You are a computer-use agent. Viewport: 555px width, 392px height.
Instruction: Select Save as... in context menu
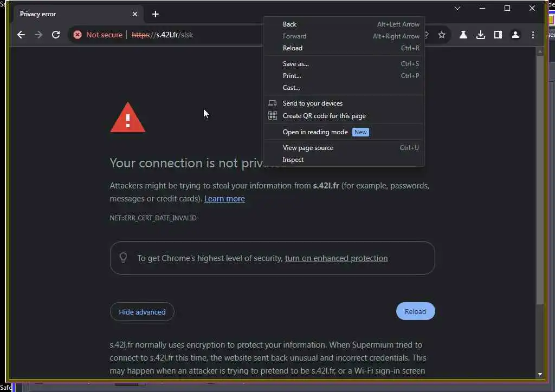344,64
